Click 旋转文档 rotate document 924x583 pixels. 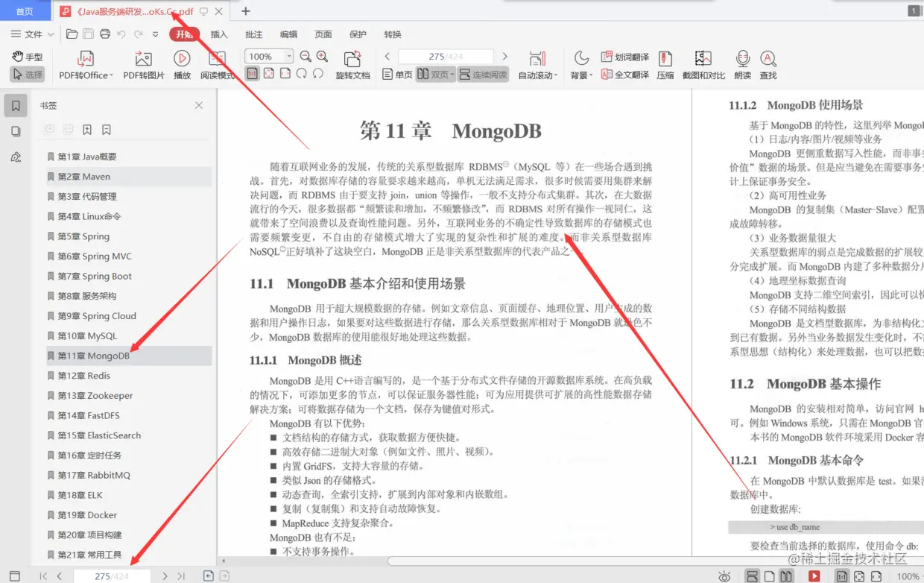(x=352, y=66)
